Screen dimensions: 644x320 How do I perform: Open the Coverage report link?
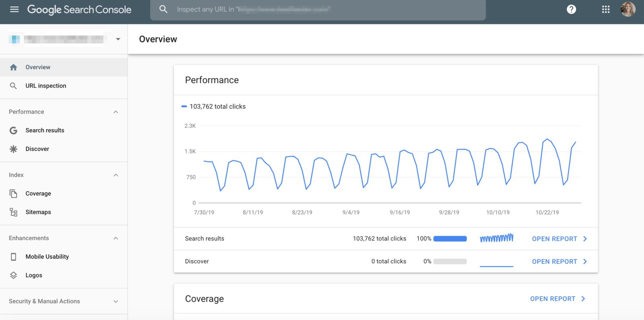click(557, 299)
